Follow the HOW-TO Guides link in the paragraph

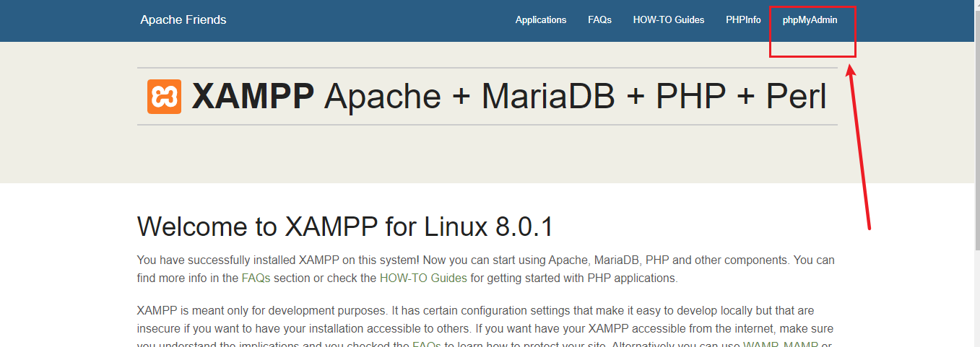pyautogui.click(x=423, y=278)
